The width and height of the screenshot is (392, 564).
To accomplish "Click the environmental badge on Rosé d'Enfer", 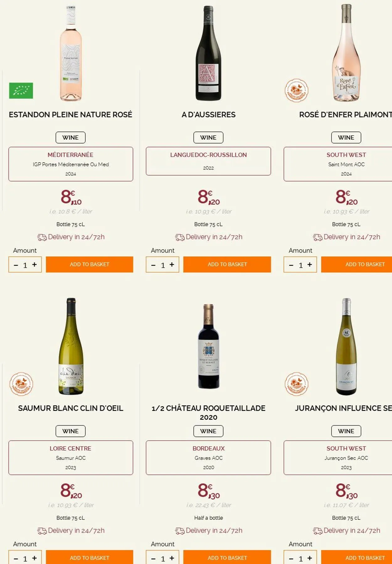I will coord(296,90).
